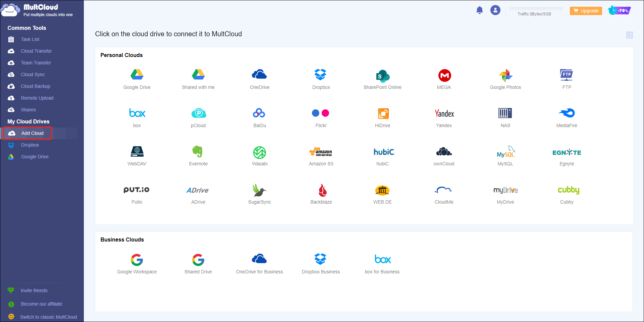Select the HiDrive icon
644x322 pixels.
coord(383,113)
